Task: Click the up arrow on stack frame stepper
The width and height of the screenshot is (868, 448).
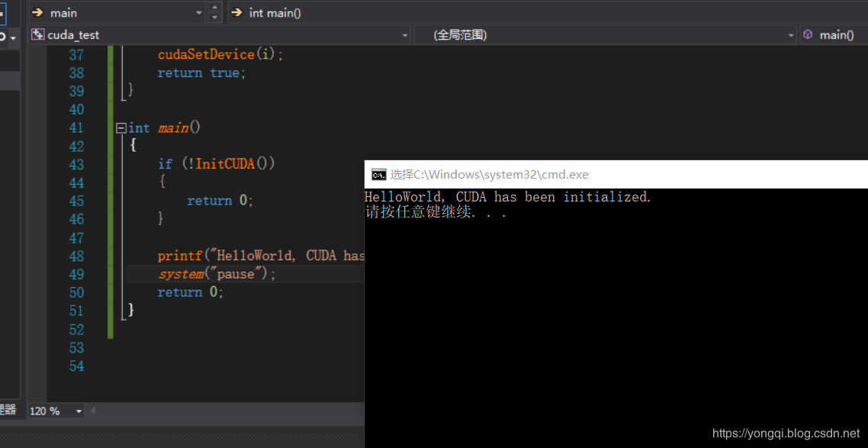Action: coord(215,7)
